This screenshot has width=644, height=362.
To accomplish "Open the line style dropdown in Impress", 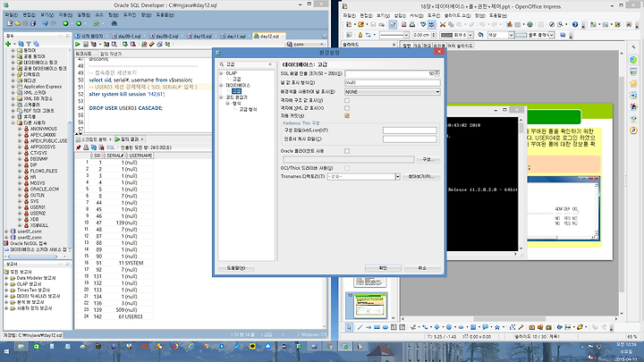I will pyautogui.click(x=406, y=35).
